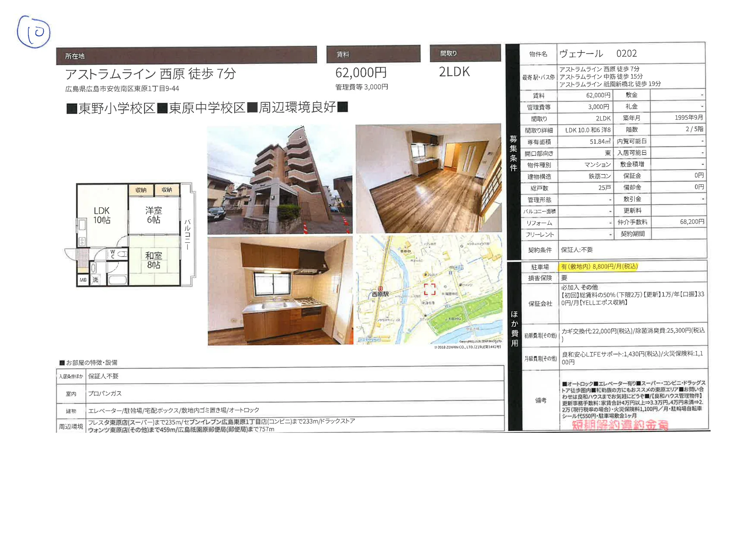Click the neighborhood map with 西原駅
The width and height of the screenshot is (756, 535).
pos(429,290)
